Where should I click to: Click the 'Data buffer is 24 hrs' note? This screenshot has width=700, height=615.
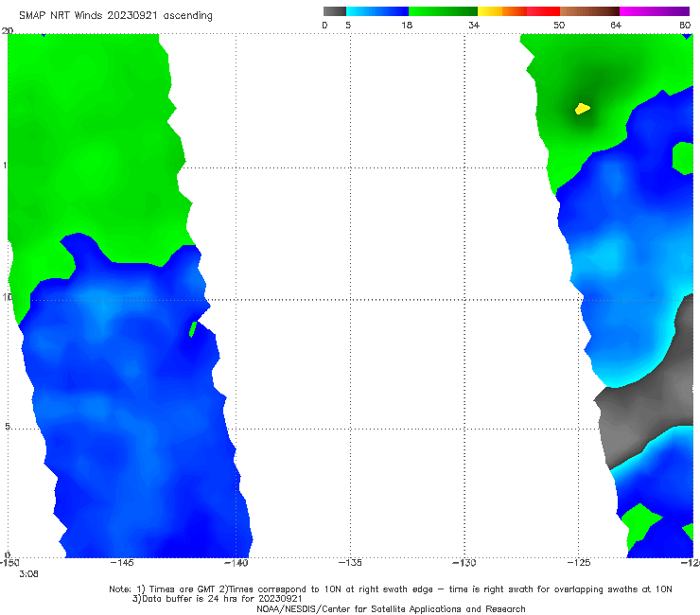(x=217, y=599)
